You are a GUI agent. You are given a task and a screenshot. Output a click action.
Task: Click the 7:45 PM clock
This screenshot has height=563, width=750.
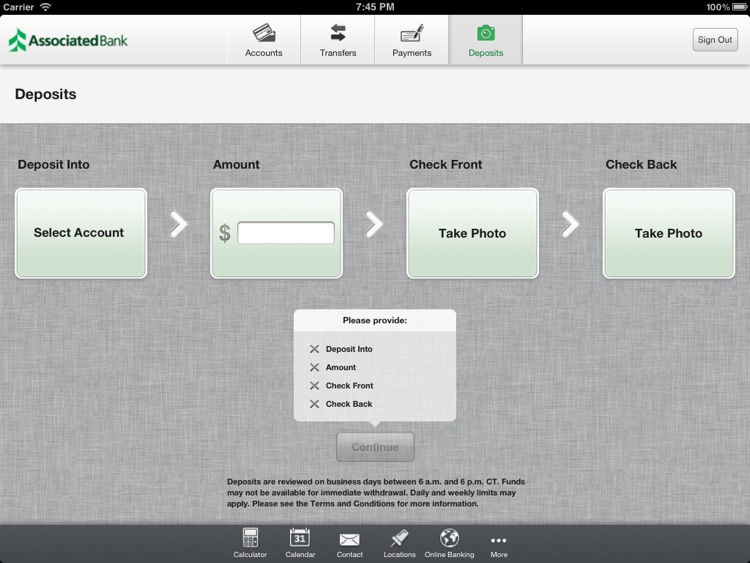point(375,7)
